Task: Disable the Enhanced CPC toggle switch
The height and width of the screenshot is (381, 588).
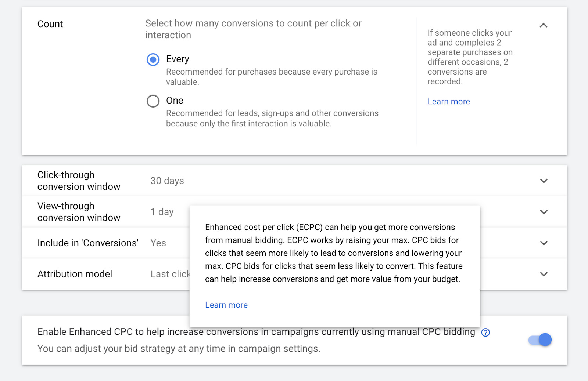Action: pos(540,340)
